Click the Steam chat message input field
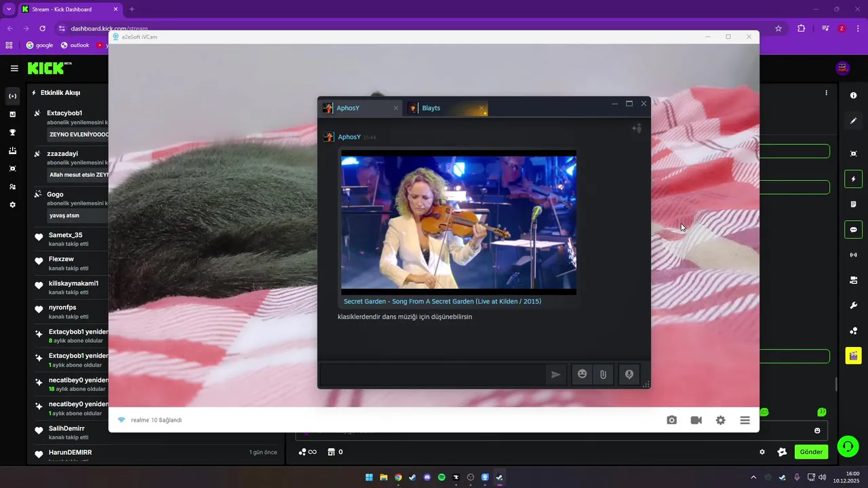868x488 pixels. pos(433,374)
